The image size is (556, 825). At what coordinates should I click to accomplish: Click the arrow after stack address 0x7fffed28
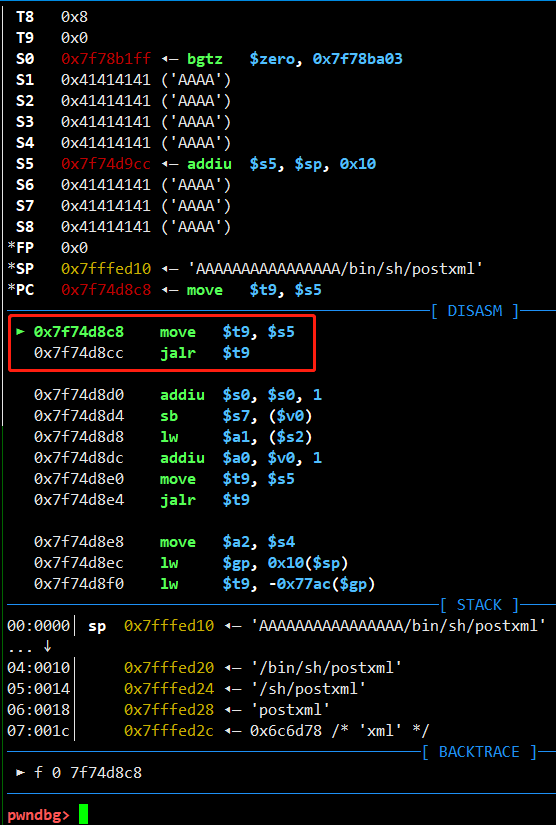232,709
